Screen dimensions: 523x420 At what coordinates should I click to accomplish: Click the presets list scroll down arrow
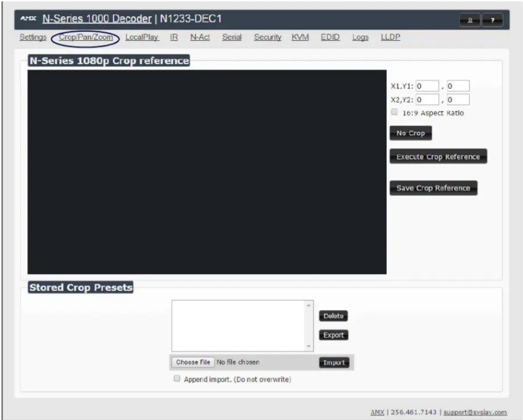click(x=308, y=346)
